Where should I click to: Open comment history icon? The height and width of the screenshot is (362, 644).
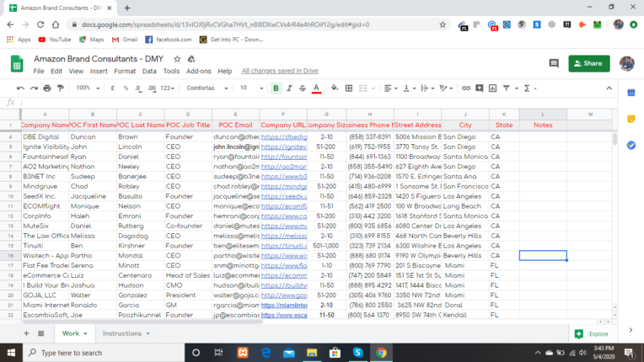click(554, 63)
